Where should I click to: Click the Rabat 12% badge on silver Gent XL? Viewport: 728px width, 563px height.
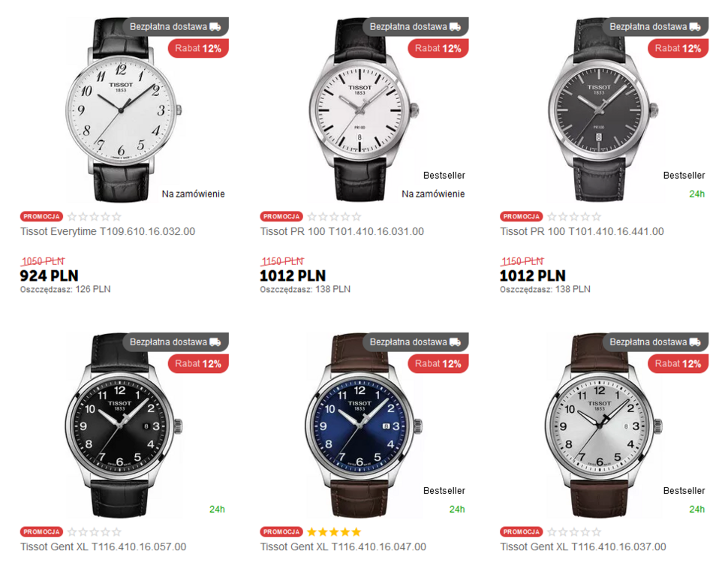click(678, 364)
